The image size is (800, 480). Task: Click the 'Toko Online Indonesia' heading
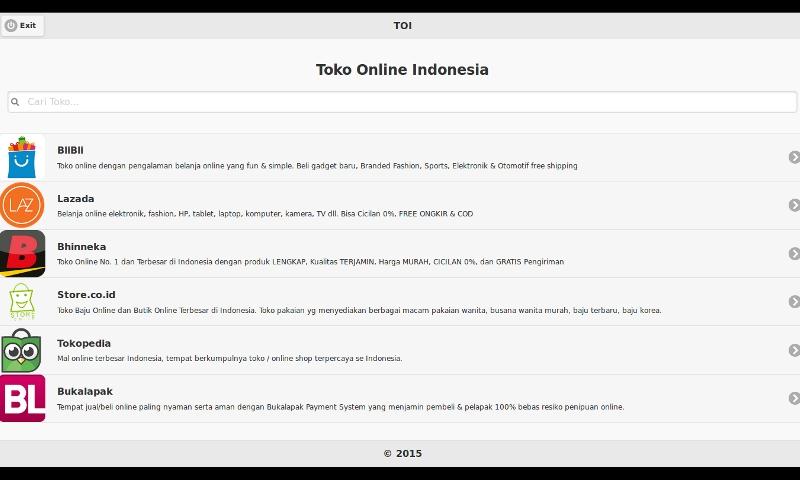coord(402,70)
